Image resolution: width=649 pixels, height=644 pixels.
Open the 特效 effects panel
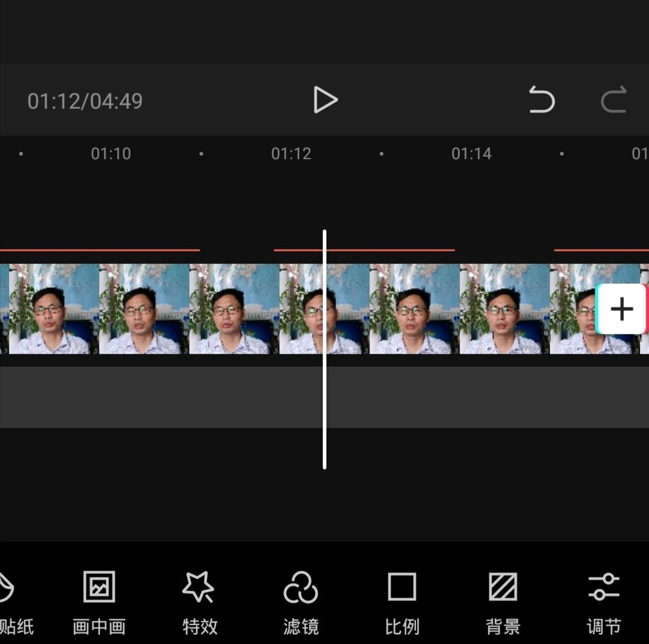[x=199, y=601]
